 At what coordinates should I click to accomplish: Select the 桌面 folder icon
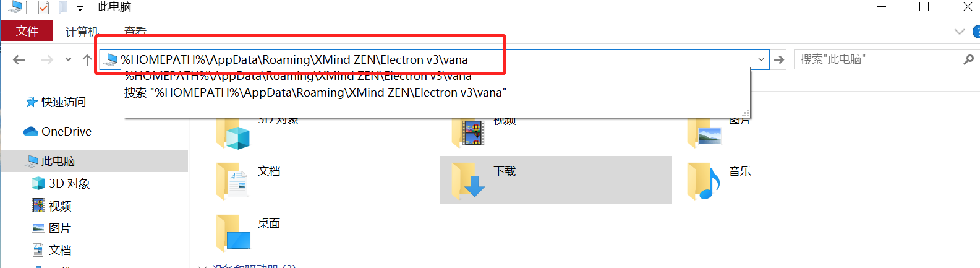(233, 232)
